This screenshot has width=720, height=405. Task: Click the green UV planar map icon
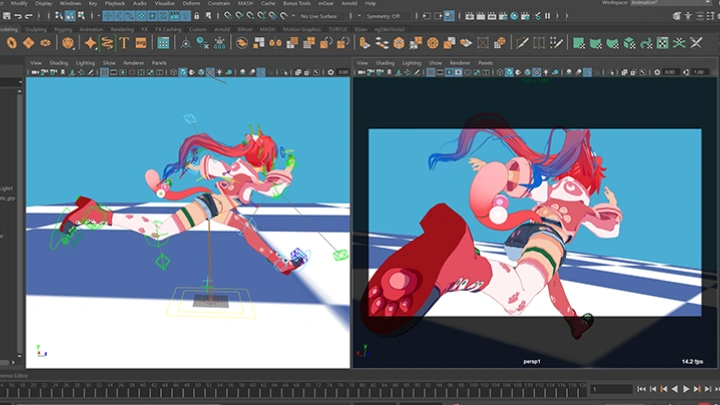(x=579, y=43)
